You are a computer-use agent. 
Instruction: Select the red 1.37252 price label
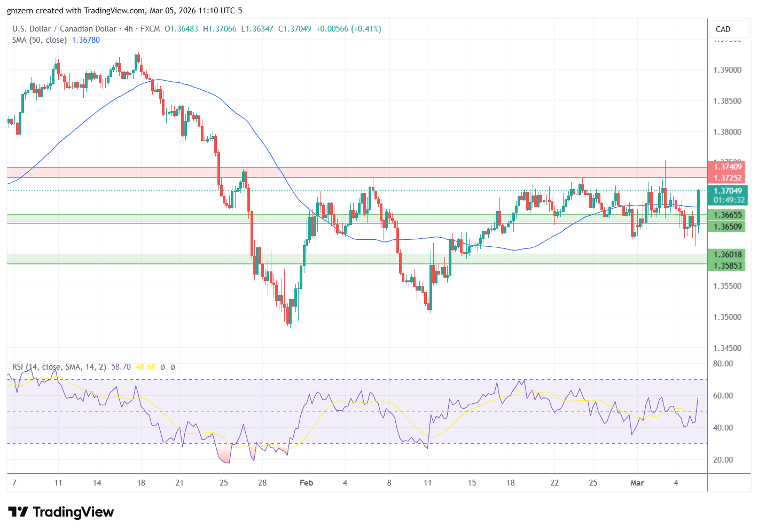tap(726, 178)
